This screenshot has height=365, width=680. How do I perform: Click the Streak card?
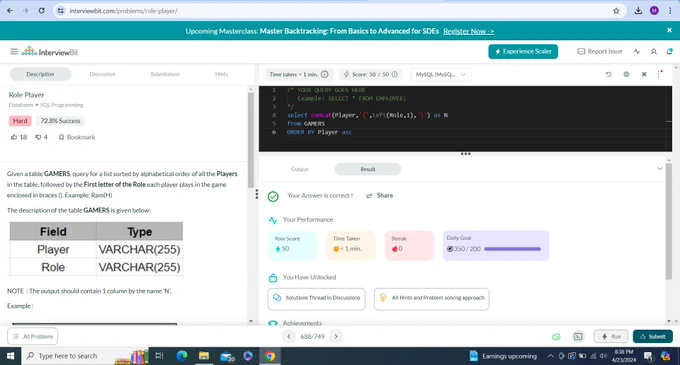[x=409, y=245]
